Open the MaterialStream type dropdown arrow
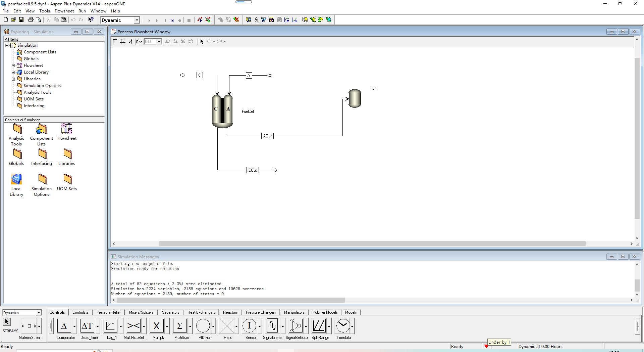 click(39, 326)
